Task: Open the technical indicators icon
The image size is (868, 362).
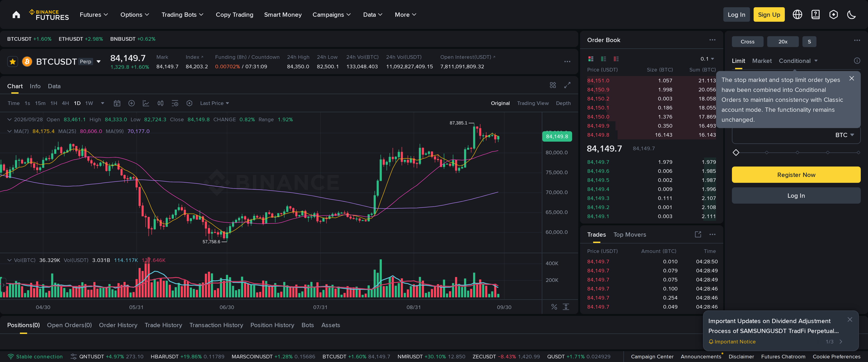Action: pyautogui.click(x=146, y=103)
